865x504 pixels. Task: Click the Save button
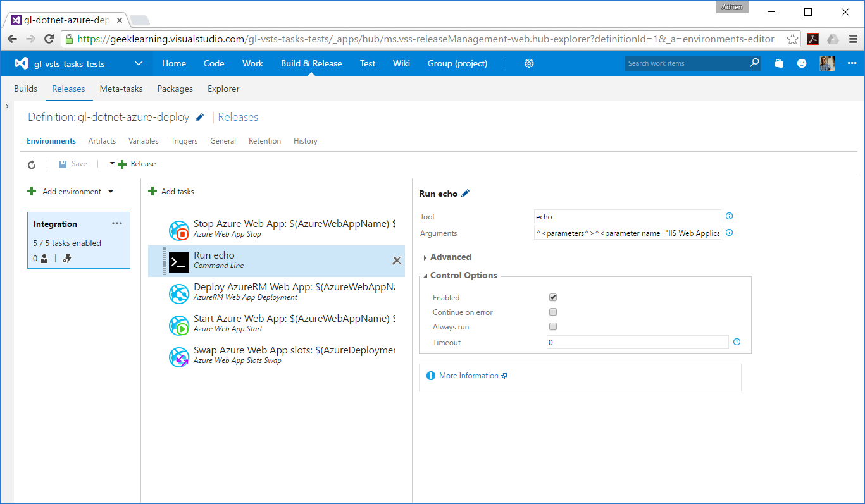(x=73, y=164)
